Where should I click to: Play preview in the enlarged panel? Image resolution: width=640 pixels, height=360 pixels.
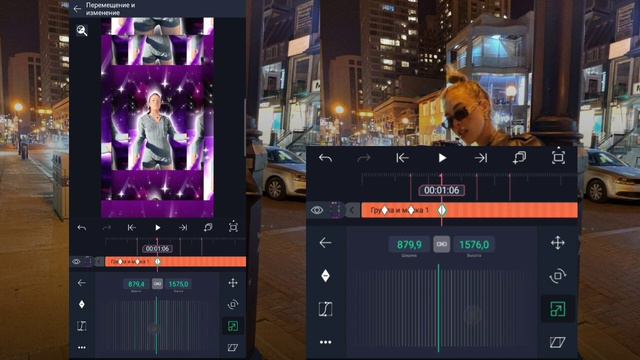[442, 158]
